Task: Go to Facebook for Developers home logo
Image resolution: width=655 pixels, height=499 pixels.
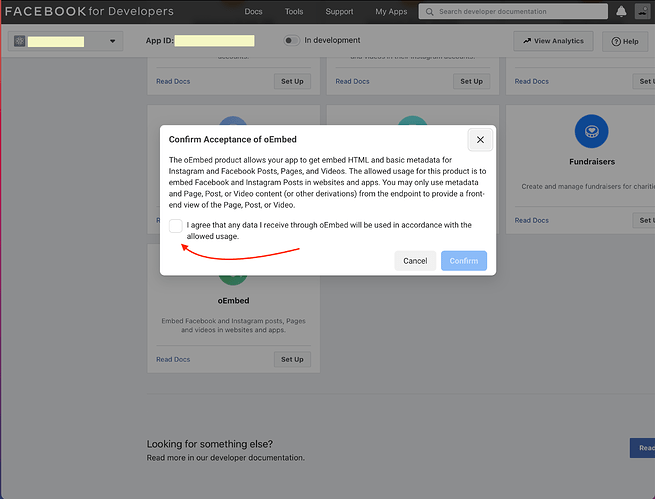Action: pos(89,11)
